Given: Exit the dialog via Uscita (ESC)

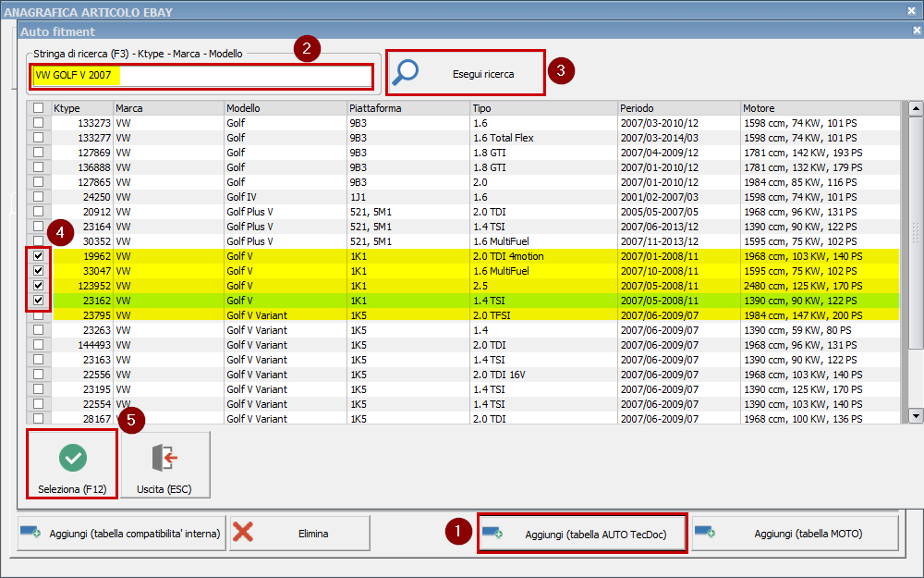Looking at the screenshot, I should tap(164, 465).
